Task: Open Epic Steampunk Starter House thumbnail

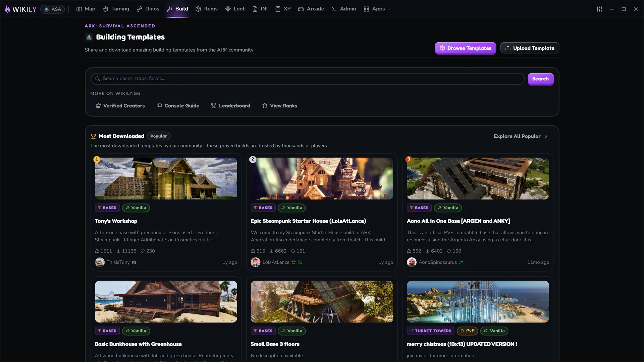Action: tap(322, 179)
